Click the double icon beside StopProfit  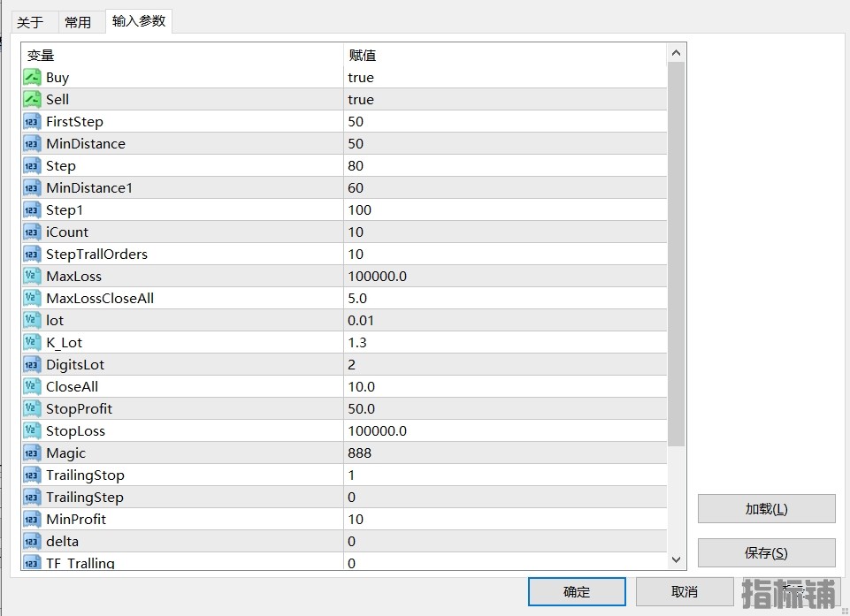32,409
